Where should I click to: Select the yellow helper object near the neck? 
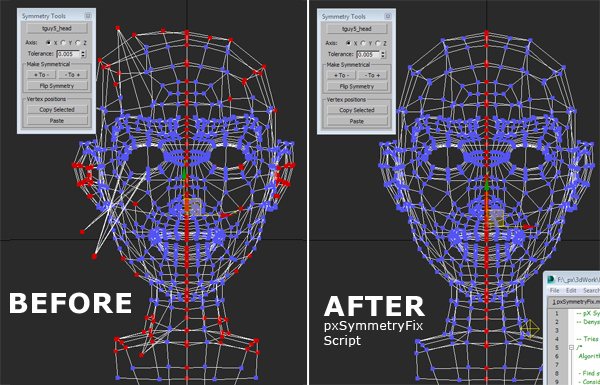(530, 329)
